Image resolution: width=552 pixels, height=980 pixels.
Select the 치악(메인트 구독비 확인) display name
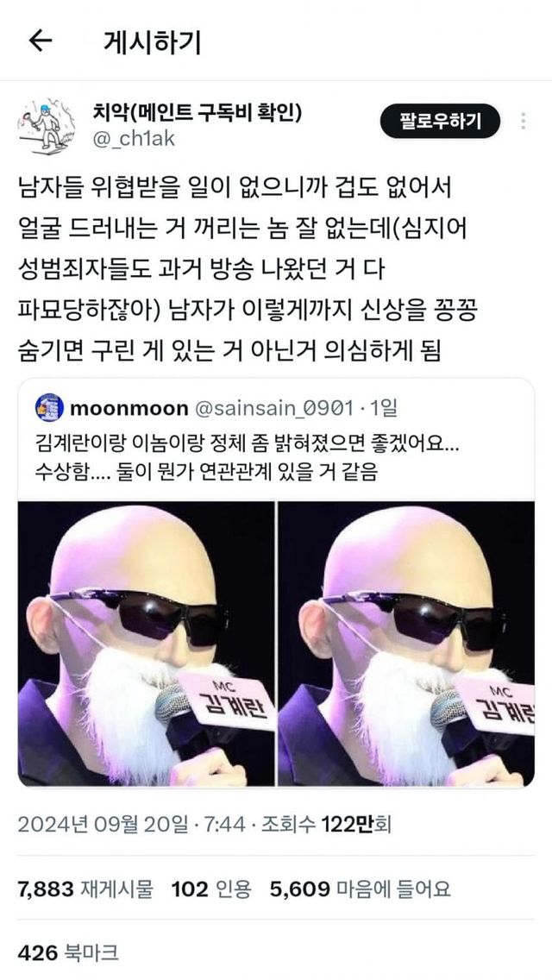pyautogui.click(x=197, y=112)
